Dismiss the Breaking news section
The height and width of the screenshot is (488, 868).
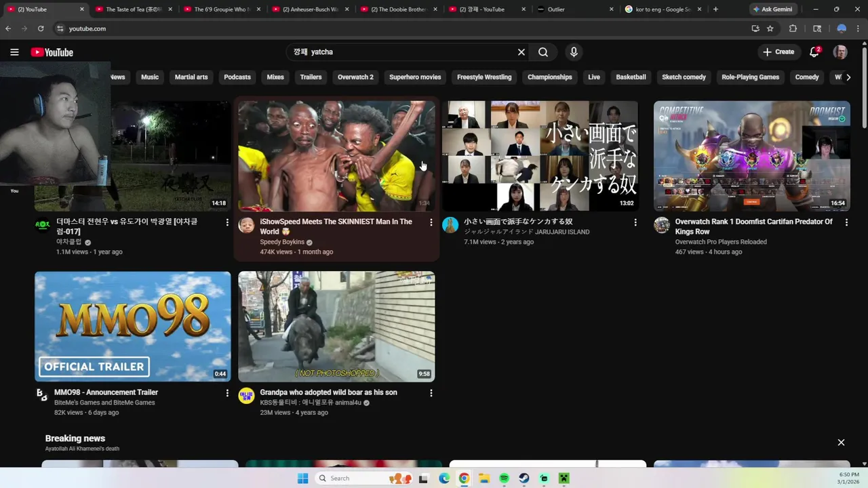841,443
